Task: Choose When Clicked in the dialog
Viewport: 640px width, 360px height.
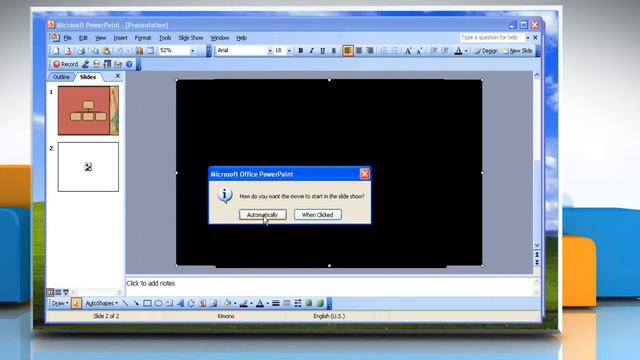Action: (318, 215)
